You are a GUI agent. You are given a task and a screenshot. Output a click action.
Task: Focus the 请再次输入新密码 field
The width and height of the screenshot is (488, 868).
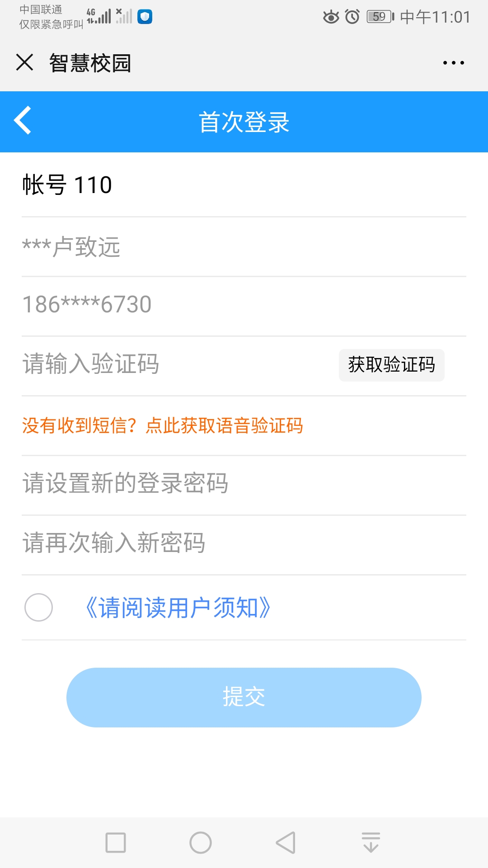click(244, 542)
